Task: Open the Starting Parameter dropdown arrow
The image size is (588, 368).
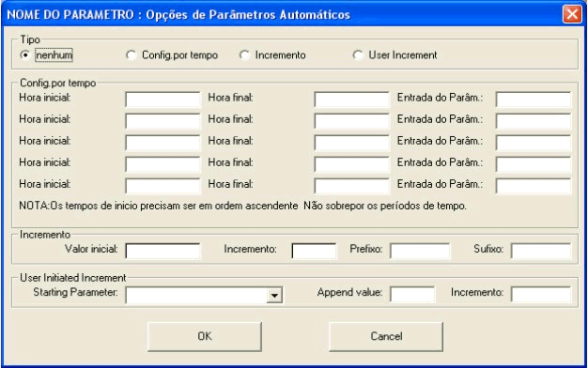Action: pyautogui.click(x=275, y=296)
